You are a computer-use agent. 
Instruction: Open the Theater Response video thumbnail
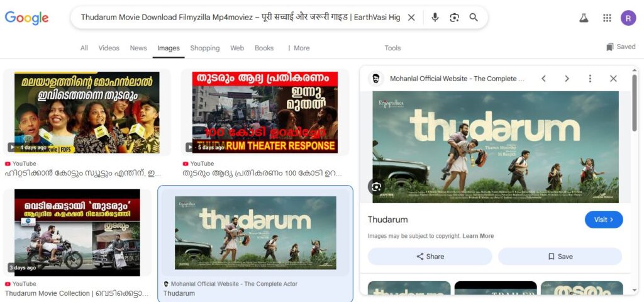pyautogui.click(x=265, y=113)
